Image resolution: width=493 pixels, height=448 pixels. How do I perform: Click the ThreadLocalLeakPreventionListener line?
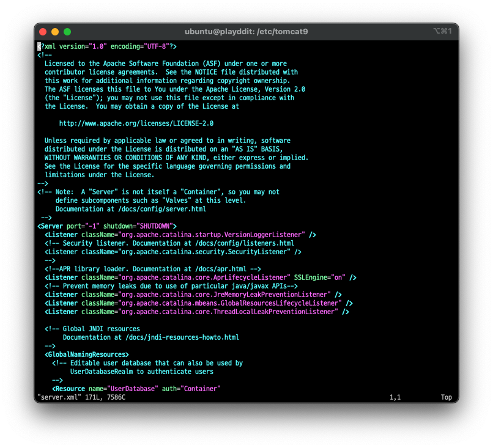coord(197,312)
